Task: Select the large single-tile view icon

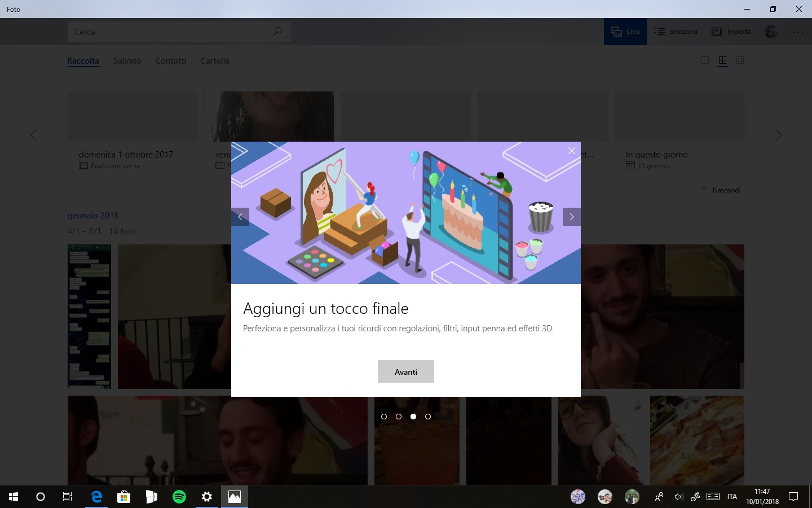Action: coord(705,60)
